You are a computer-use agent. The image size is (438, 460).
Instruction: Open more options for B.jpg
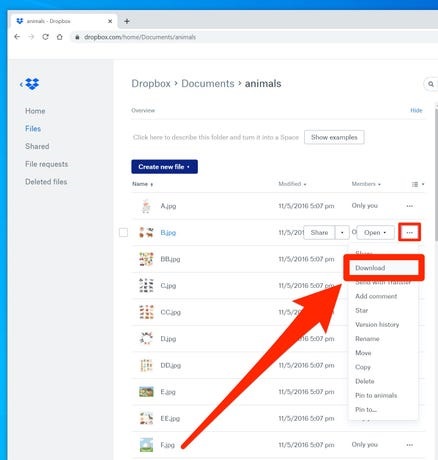(x=410, y=232)
